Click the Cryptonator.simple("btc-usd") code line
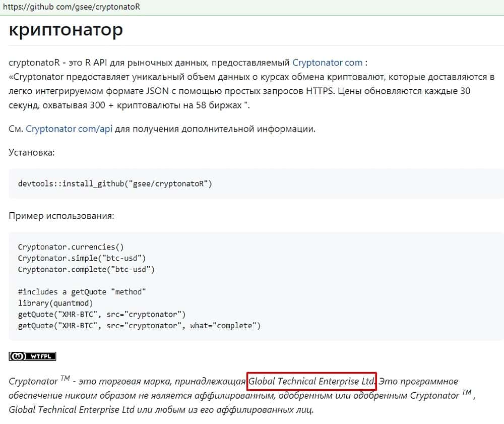The height and width of the screenshot is (424, 504). [82, 258]
